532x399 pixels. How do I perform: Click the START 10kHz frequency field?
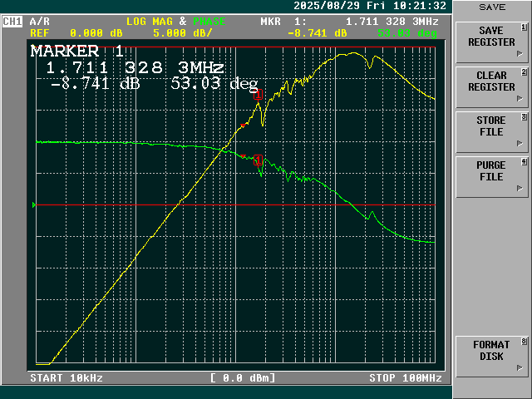click(66, 378)
